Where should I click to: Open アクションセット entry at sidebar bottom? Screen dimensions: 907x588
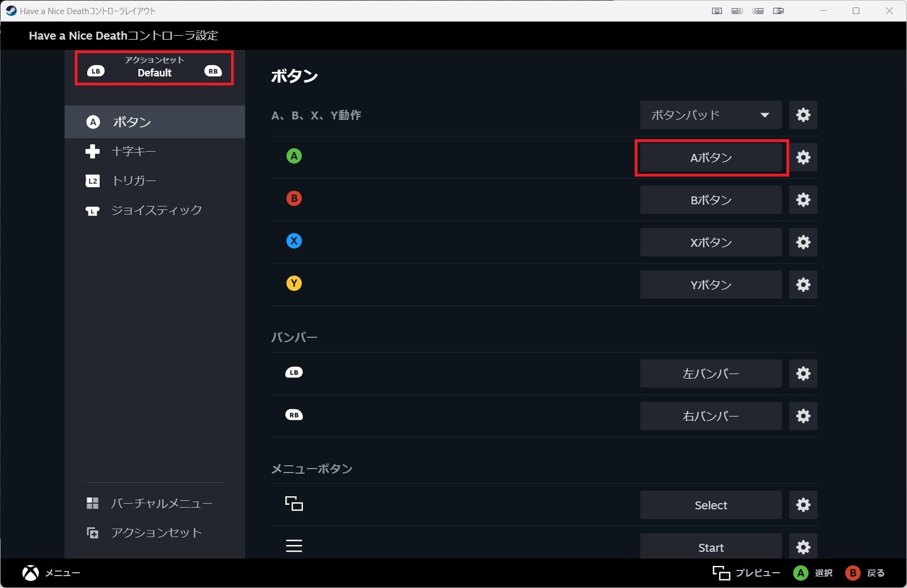[155, 533]
